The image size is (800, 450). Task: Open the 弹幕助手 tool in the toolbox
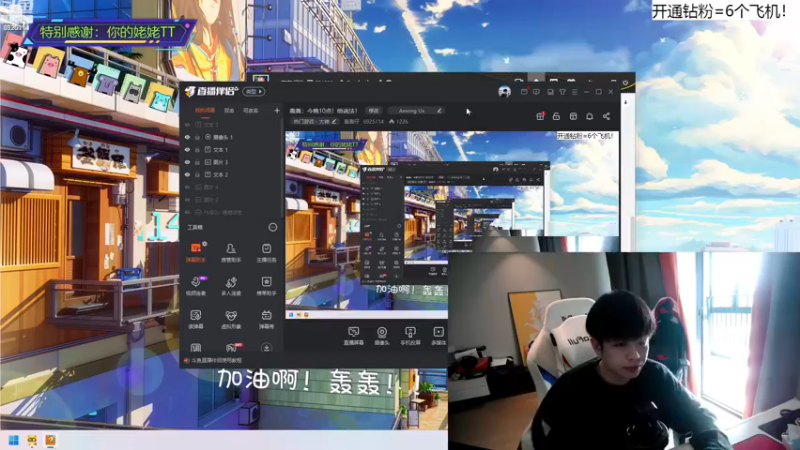(x=195, y=252)
